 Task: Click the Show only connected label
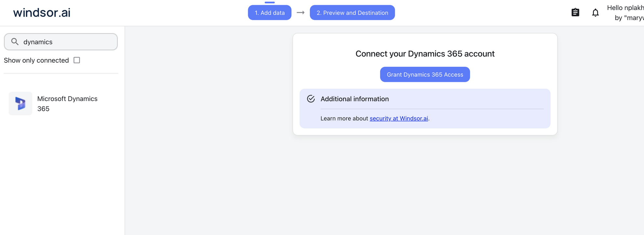pyautogui.click(x=36, y=60)
